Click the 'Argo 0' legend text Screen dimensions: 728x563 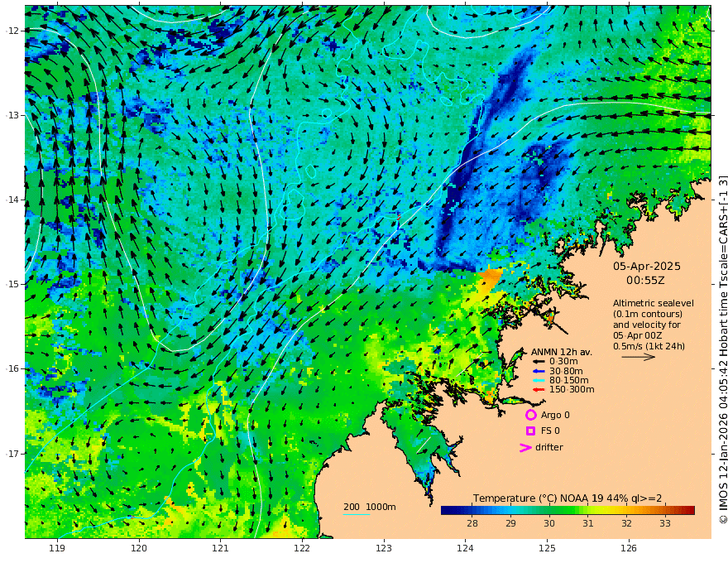coord(555,416)
